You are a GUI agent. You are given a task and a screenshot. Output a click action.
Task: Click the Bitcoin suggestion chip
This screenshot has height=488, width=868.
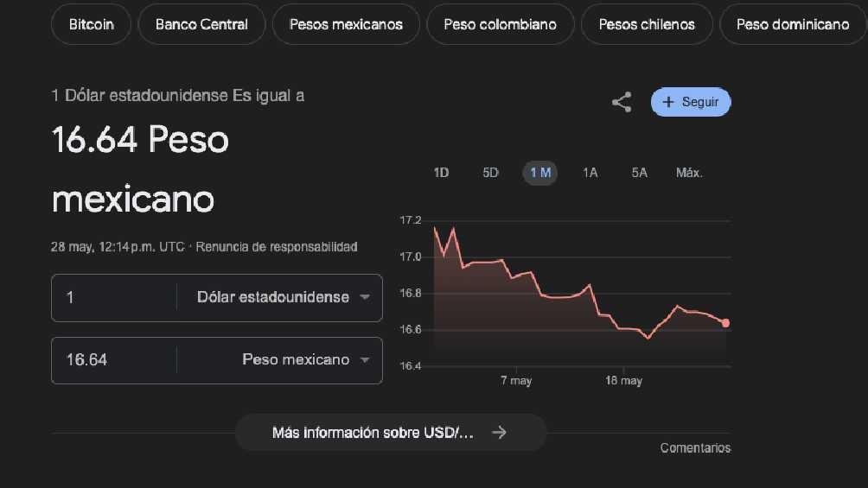(x=91, y=24)
